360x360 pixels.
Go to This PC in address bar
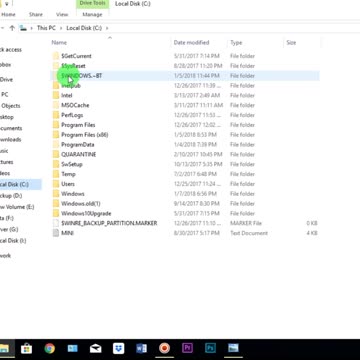[46, 28]
